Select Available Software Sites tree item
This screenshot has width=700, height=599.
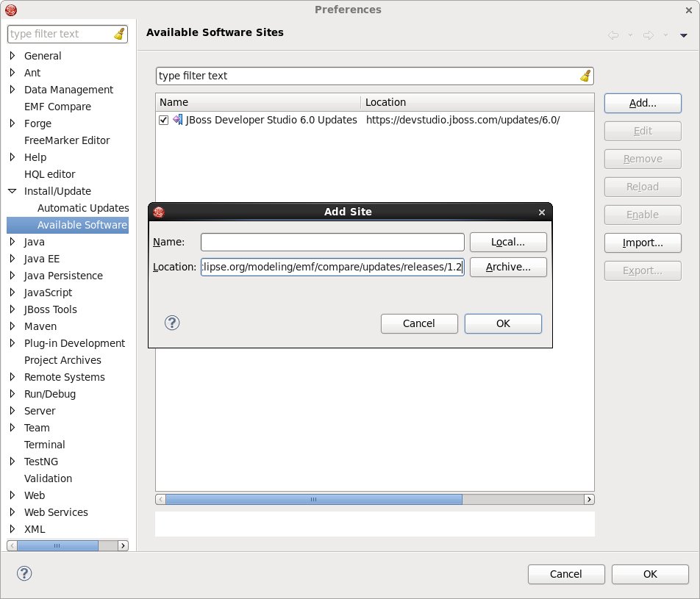(82, 225)
